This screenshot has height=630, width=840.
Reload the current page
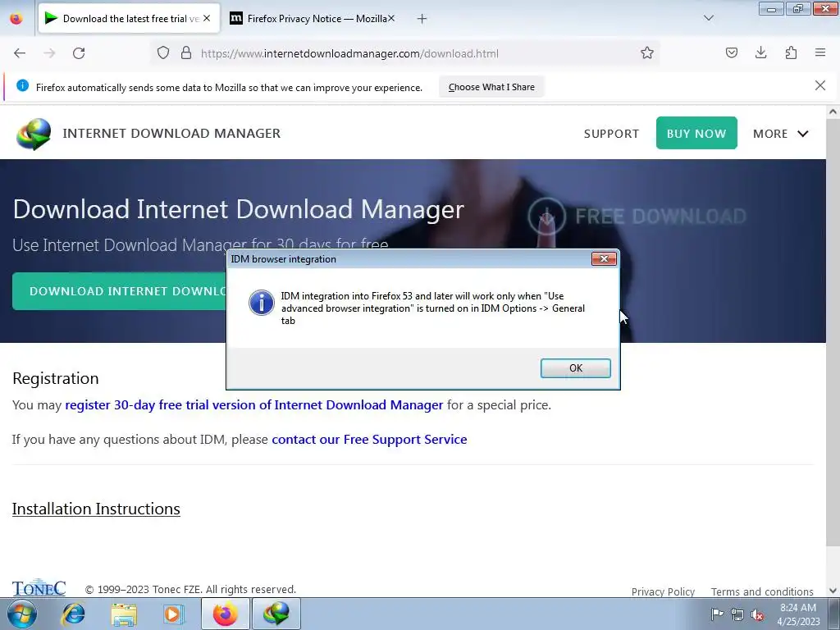coord(79,53)
